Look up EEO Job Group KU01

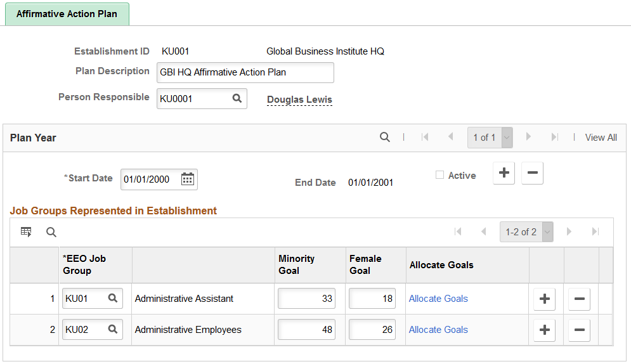112,299
